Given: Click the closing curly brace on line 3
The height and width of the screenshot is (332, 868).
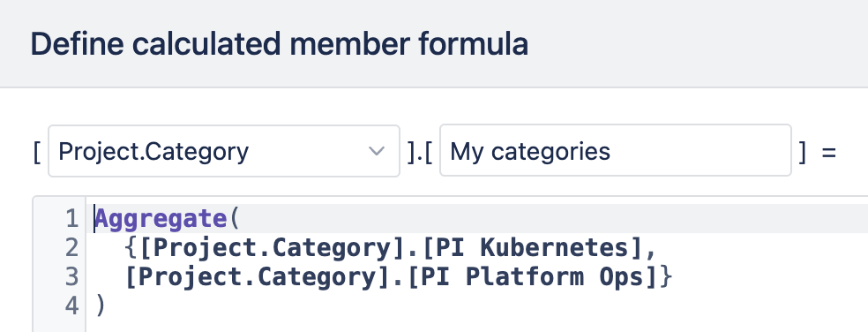Looking at the screenshot, I should click(666, 276).
